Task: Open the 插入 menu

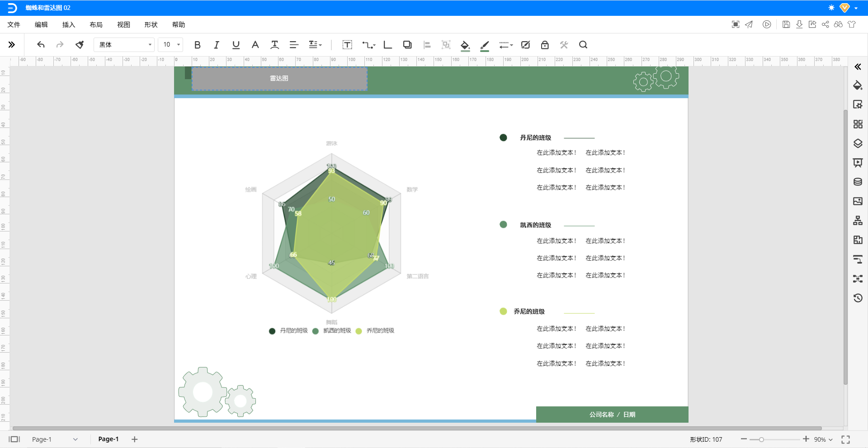Action: pyautogui.click(x=69, y=25)
